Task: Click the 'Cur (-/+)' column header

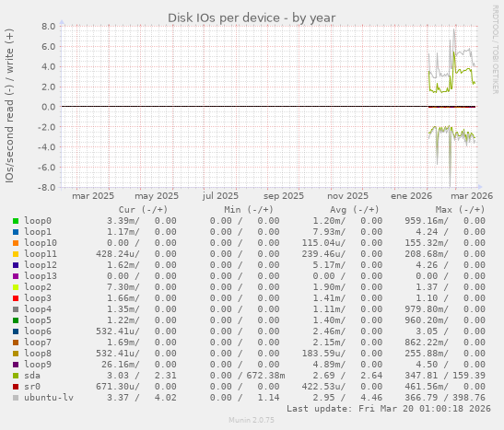Action: click(143, 210)
